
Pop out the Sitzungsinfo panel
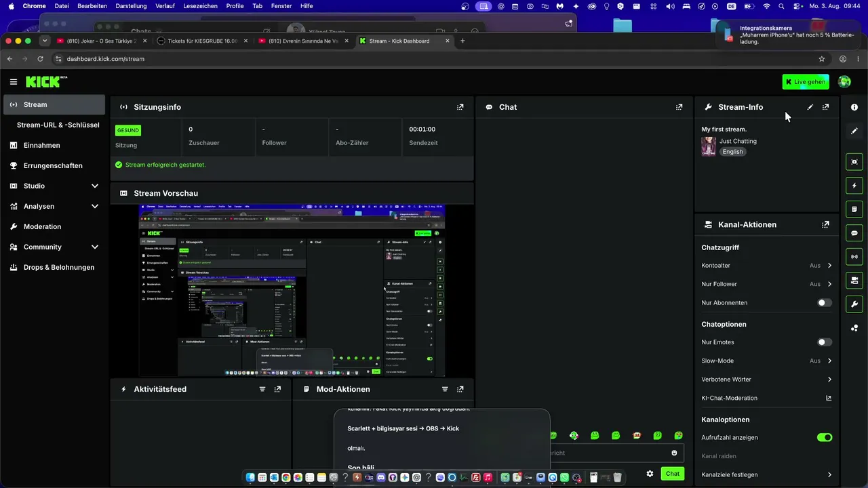(460, 107)
